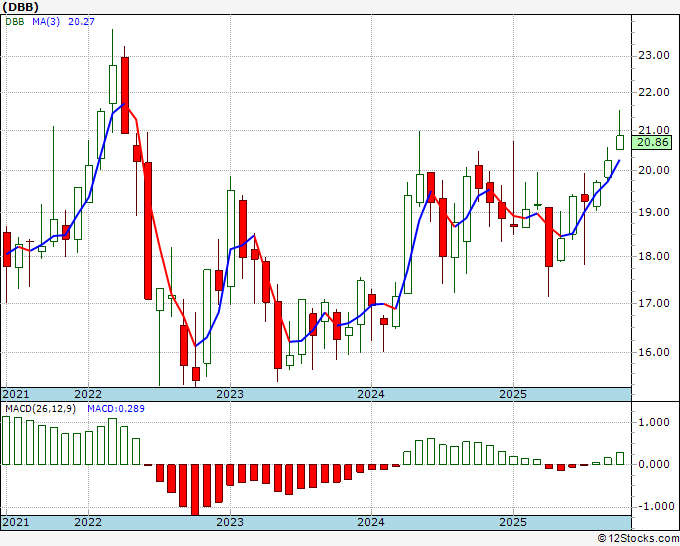The width and height of the screenshot is (680, 546).
Task: Click the 2023 label on price timeline
Action: (230, 394)
